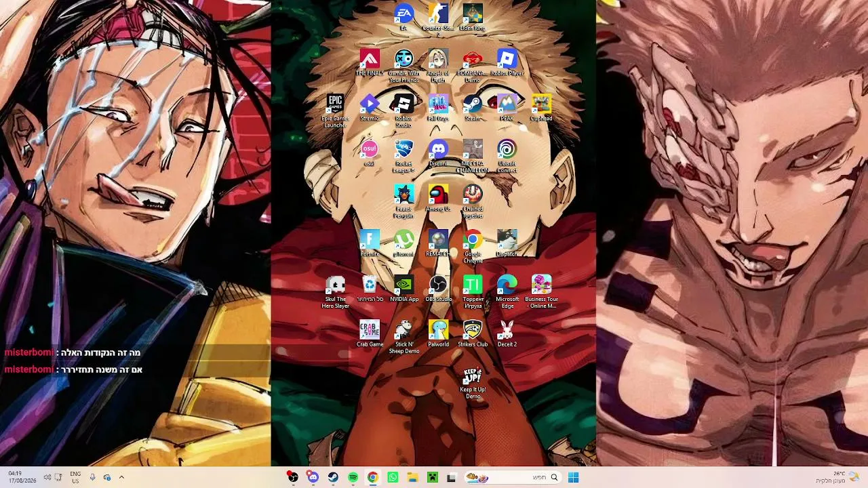Click the Rocket League shortcut

[x=403, y=157]
